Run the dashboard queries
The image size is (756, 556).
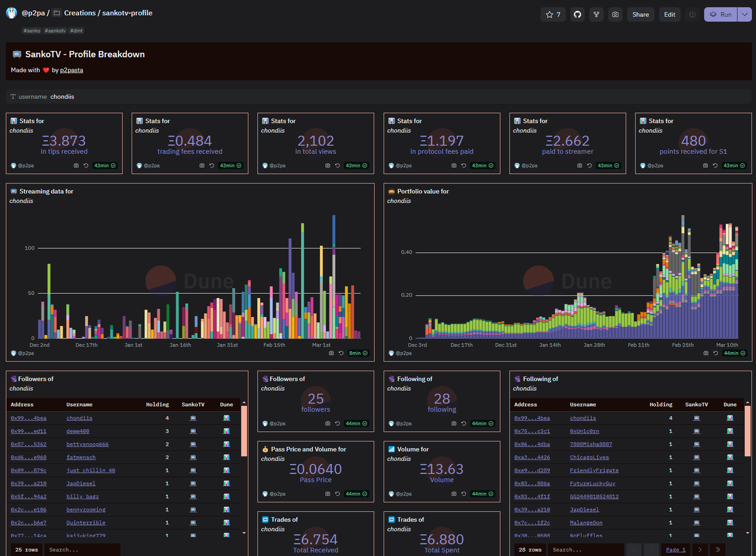(721, 14)
